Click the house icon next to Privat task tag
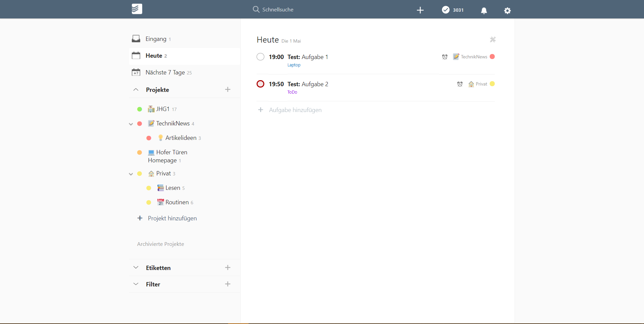Screen dimensions: 644x324 pos(471,84)
